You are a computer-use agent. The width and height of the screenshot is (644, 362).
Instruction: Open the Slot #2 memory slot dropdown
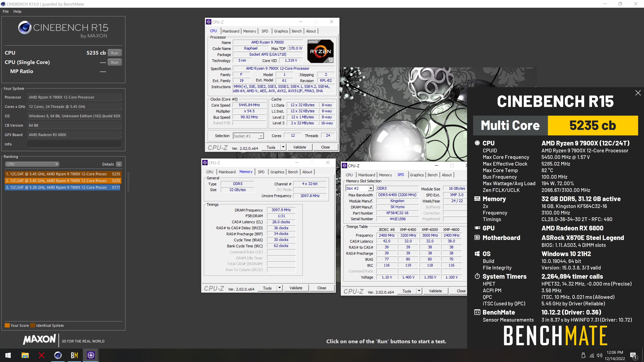pyautogui.click(x=360, y=188)
